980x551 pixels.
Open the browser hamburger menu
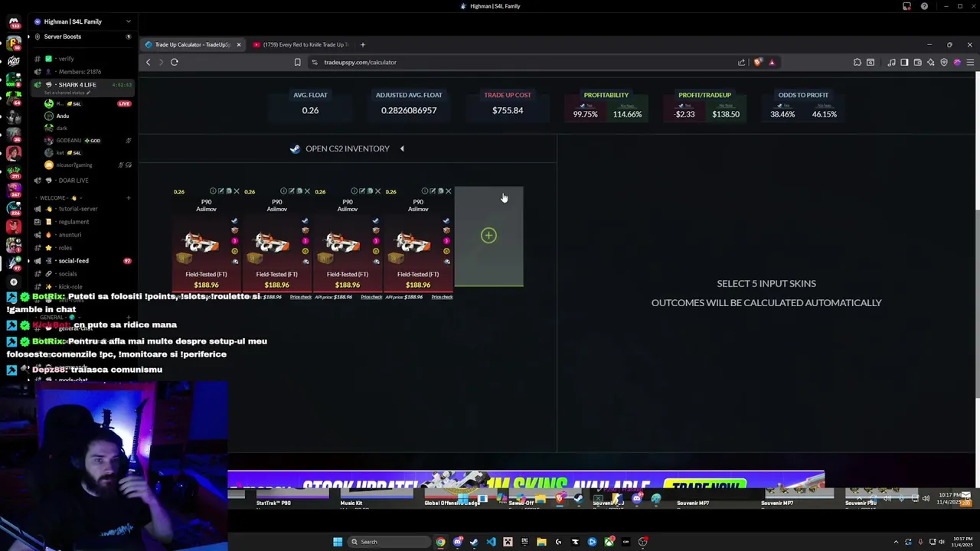tap(970, 62)
